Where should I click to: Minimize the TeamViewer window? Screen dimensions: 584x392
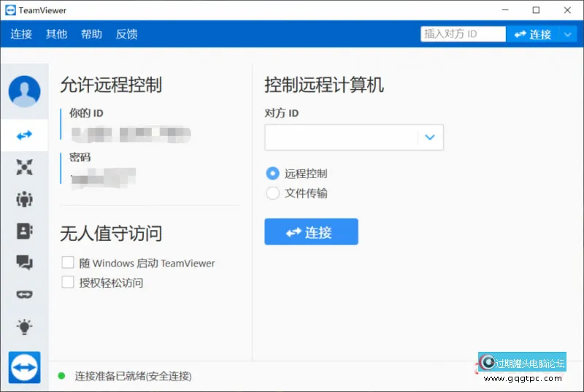505,10
